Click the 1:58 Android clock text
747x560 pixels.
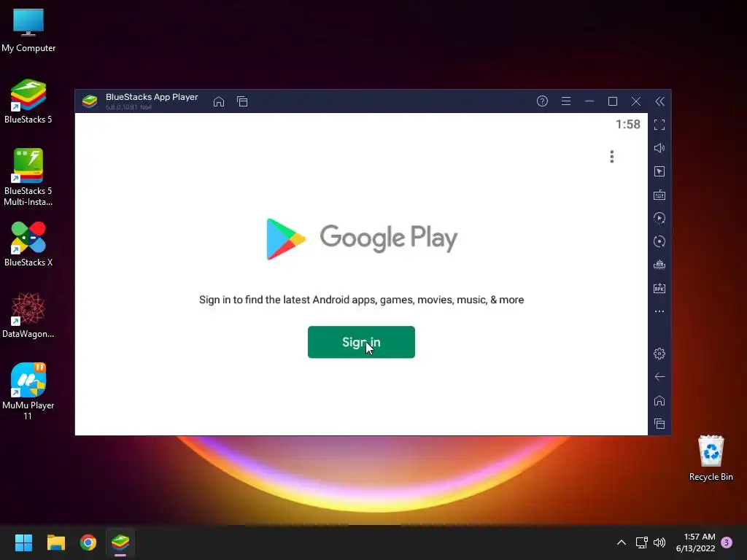point(628,124)
